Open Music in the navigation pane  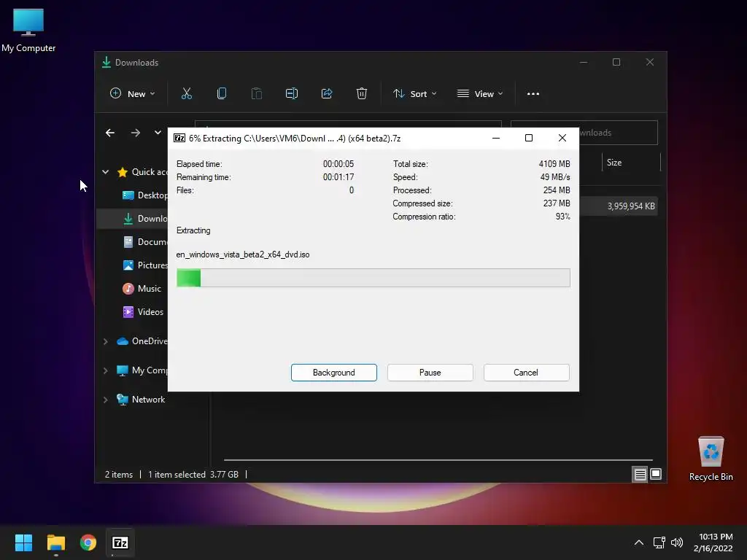coord(142,289)
